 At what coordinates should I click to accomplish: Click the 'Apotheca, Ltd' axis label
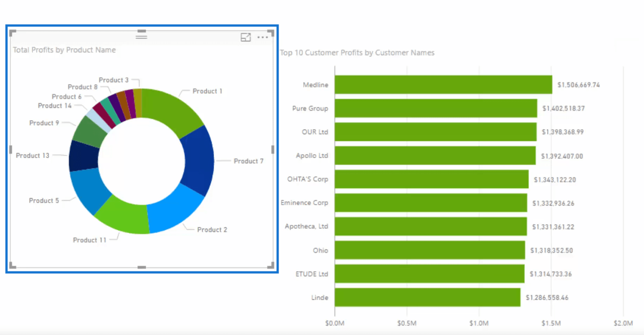tap(306, 226)
